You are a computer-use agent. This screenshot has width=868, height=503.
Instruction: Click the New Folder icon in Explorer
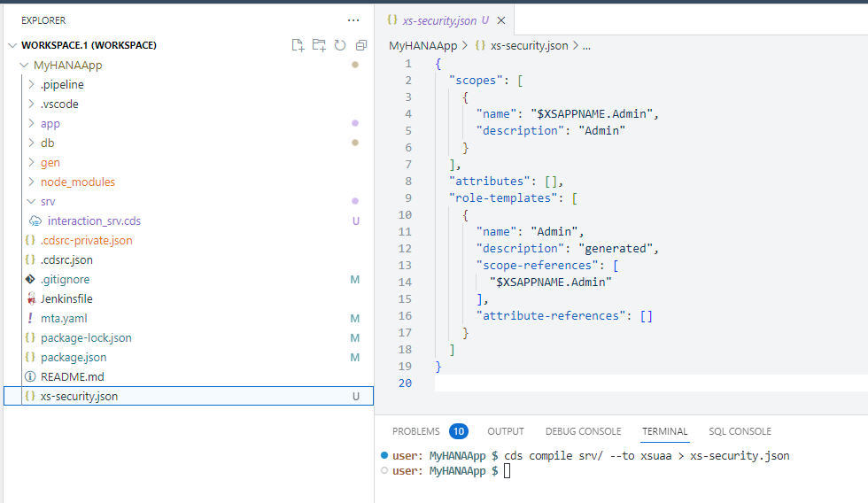click(319, 45)
